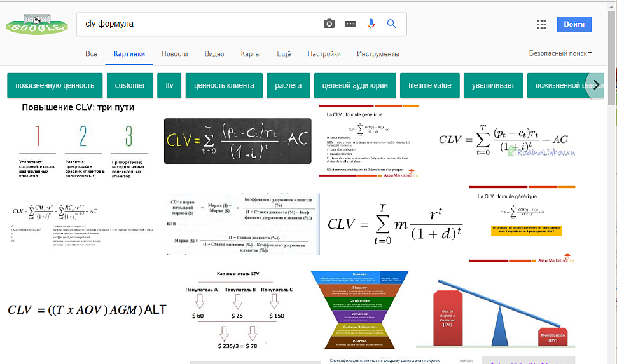Image resolution: width=617 pixels, height=364 pixels.
Task: Filter by 'ценность клиента' chip
Action: click(224, 85)
